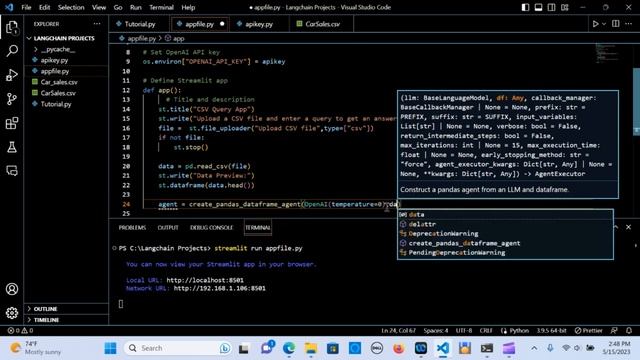Open the Go menu
This screenshot has width=640, height=360.
(x=118, y=7)
